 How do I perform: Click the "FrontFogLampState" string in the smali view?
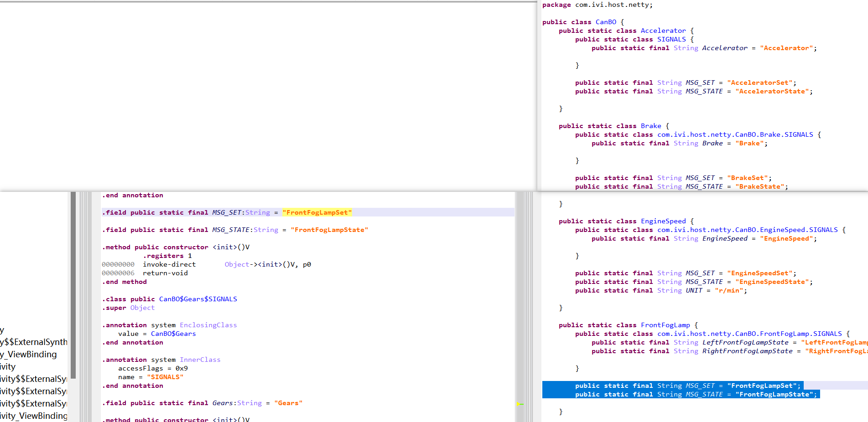329,230
